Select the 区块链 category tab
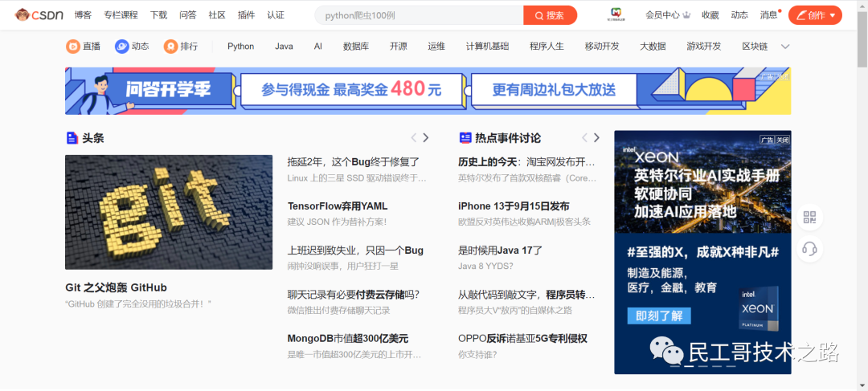 pyautogui.click(x=755, y=47)
